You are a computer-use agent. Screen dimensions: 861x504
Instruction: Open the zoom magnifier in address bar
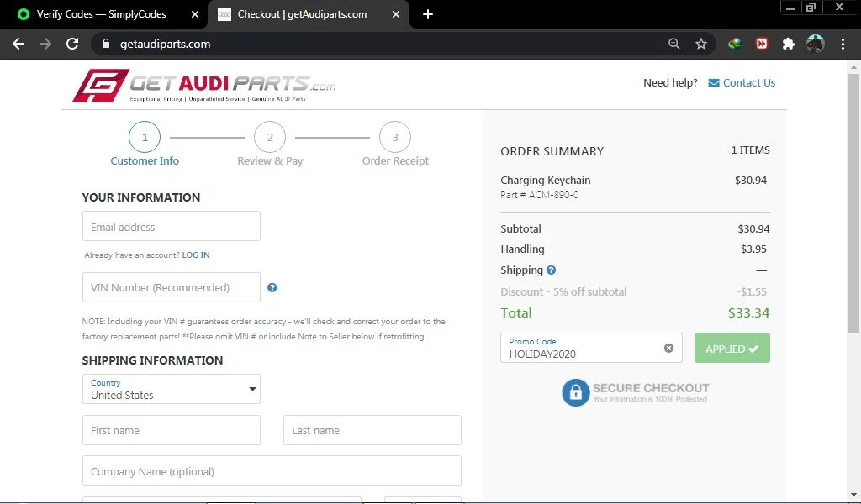click(x=673, y=44)
